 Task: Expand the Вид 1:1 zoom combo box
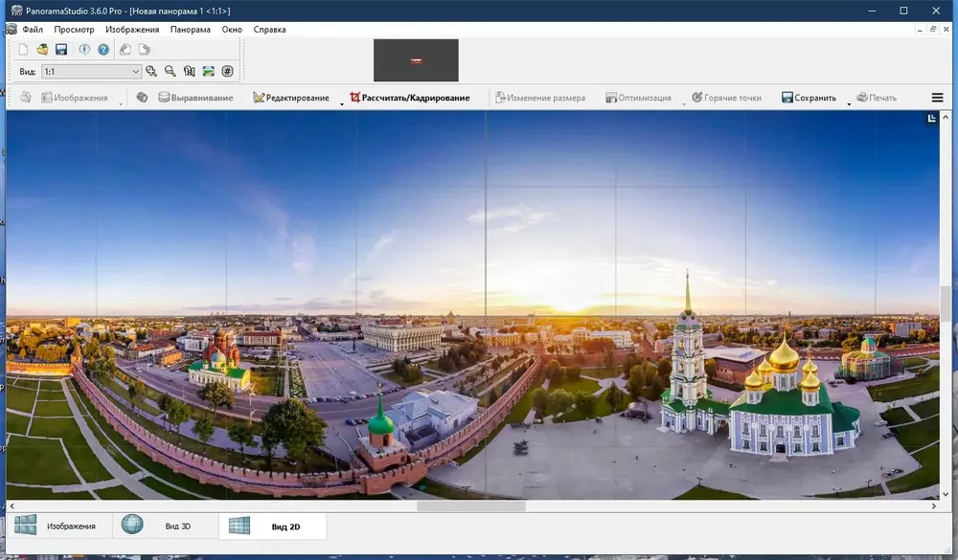point(92,72)
